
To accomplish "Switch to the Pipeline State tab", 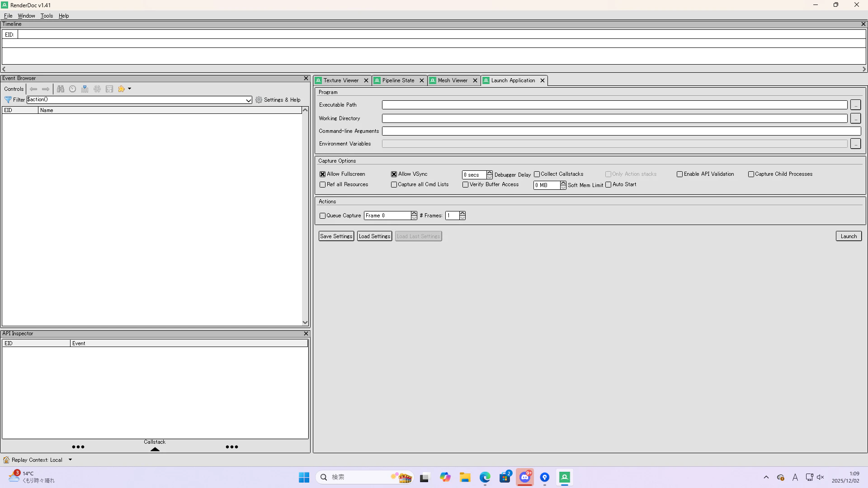I will pyautogui.click(x=398, y=80).
